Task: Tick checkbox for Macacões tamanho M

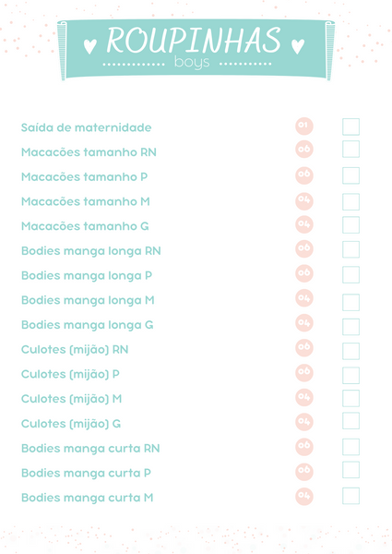Action: click(x=350, y=201)
